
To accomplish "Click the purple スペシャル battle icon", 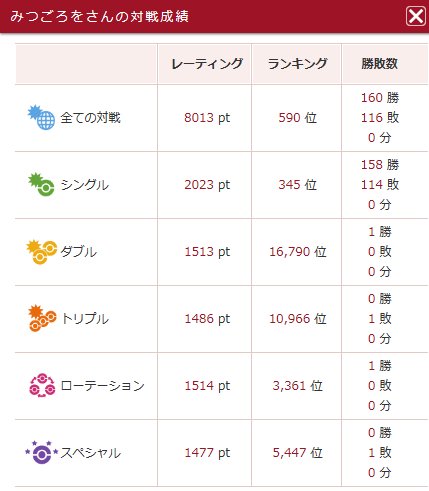I will 42,452.
